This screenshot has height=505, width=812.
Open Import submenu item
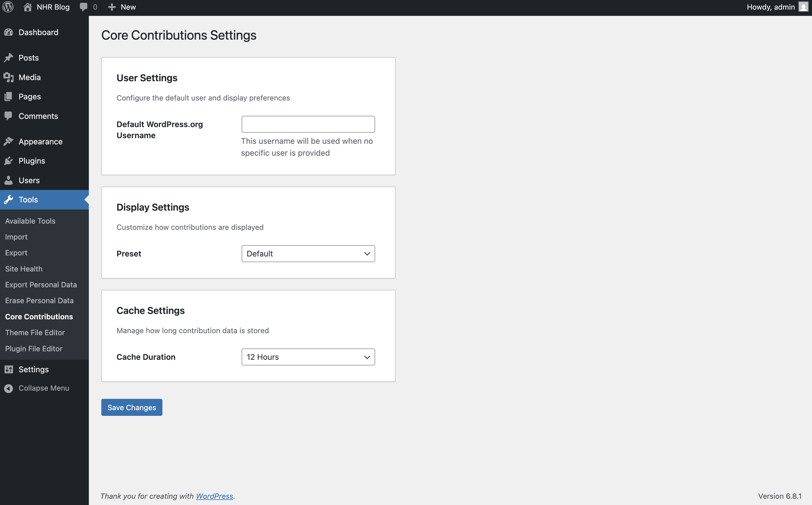(16, 237)
